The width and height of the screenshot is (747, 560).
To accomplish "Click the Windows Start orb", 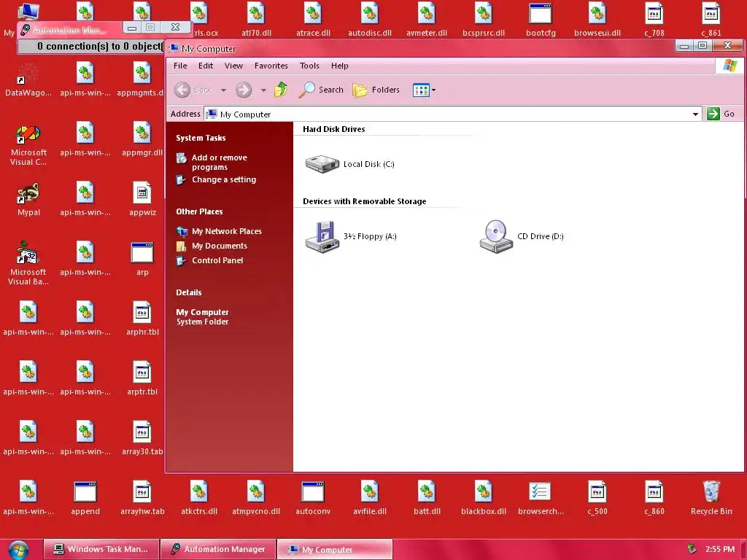I will (x=18, y=550).
